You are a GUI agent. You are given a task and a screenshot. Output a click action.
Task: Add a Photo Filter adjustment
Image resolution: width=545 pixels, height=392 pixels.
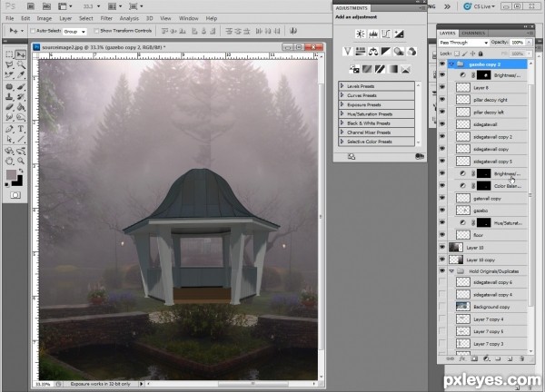[x=399, y=52]
